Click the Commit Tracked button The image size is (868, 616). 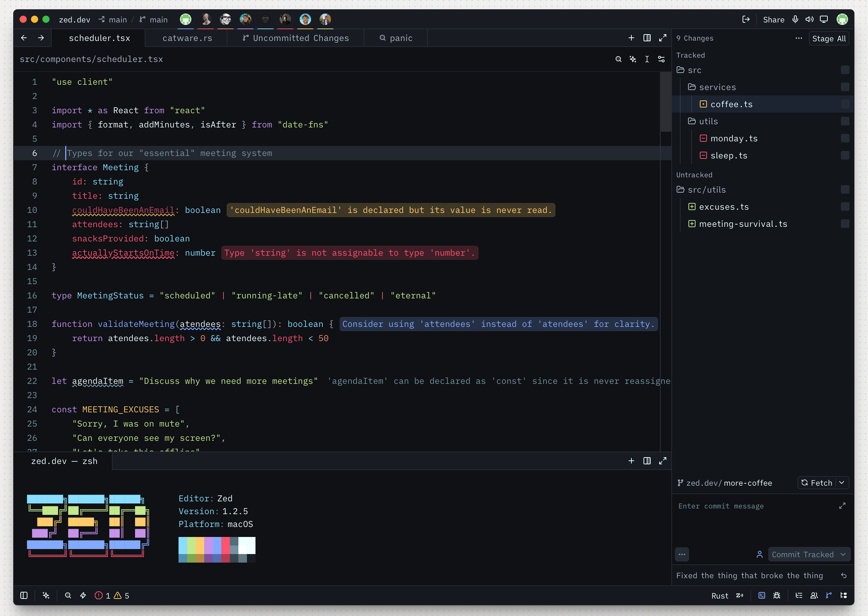[x=802, y=554]
